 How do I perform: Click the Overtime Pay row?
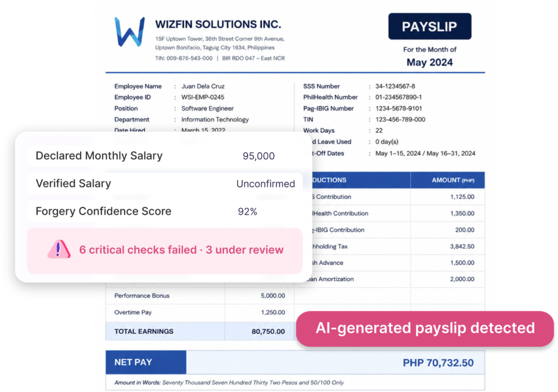pos(200,313)
